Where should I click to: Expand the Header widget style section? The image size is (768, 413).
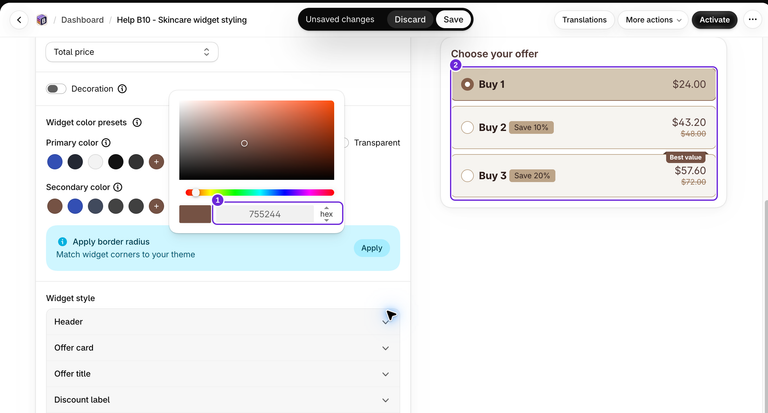click(223, 322)
